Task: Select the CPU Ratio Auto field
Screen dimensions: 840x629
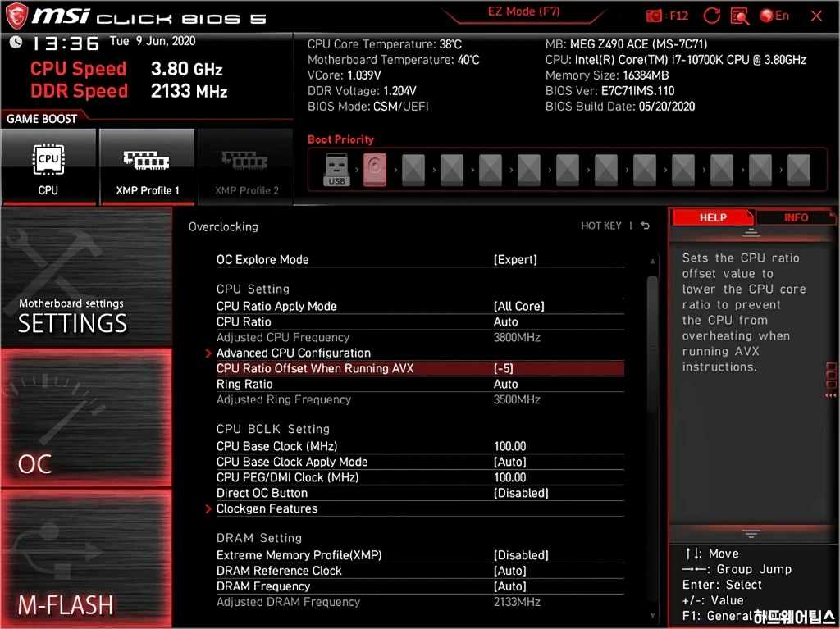Action: [505, 322]
